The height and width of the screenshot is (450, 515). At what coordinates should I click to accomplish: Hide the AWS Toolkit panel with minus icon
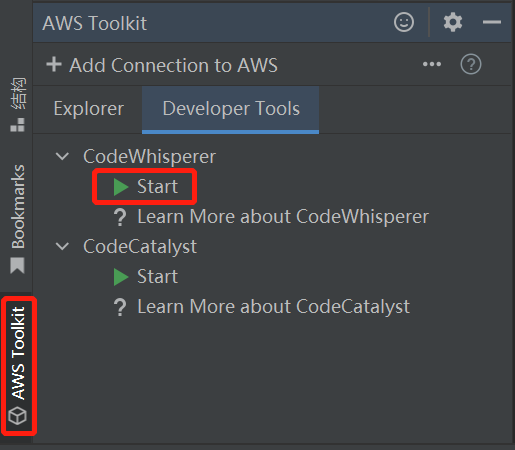[x=492, y=22]
